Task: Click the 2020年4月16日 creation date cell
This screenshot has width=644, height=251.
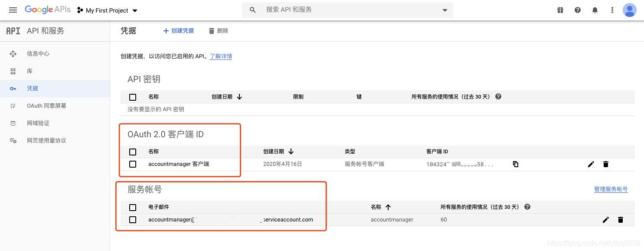Action: coord(283,164)
